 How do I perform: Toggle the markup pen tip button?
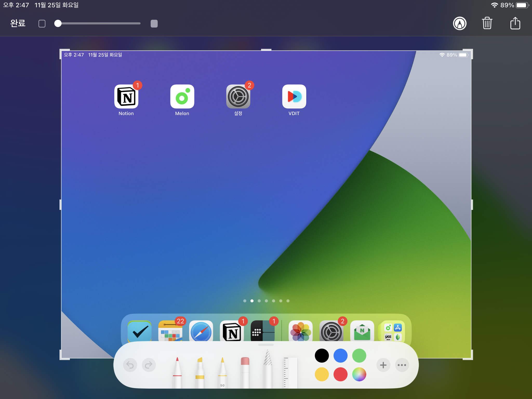coord(460,23)
